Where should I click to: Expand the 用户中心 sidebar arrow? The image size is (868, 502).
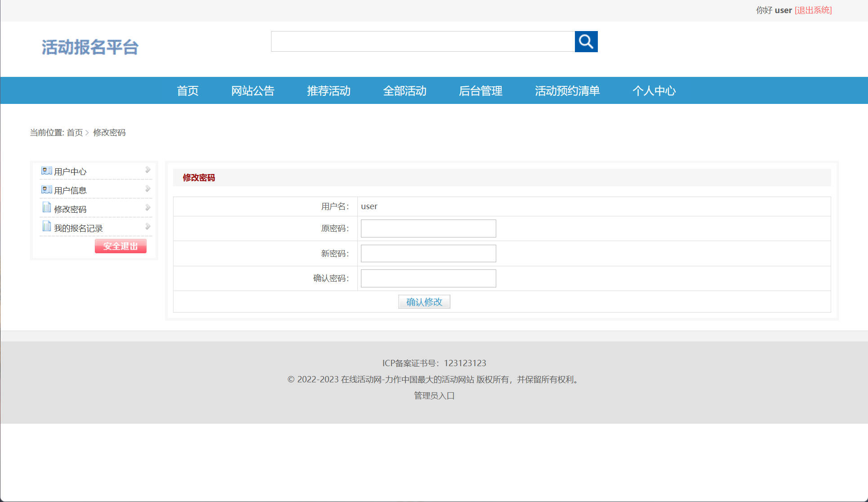point(147,170)
